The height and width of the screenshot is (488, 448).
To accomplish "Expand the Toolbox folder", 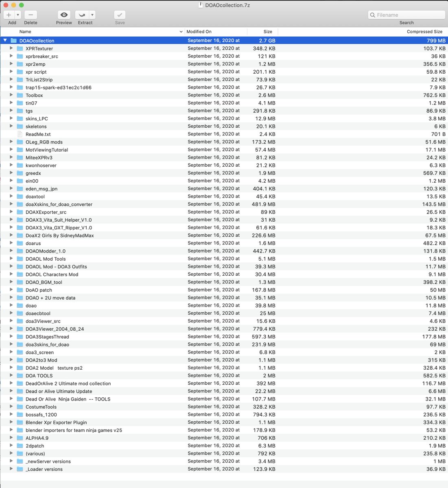I will (11, 95).
